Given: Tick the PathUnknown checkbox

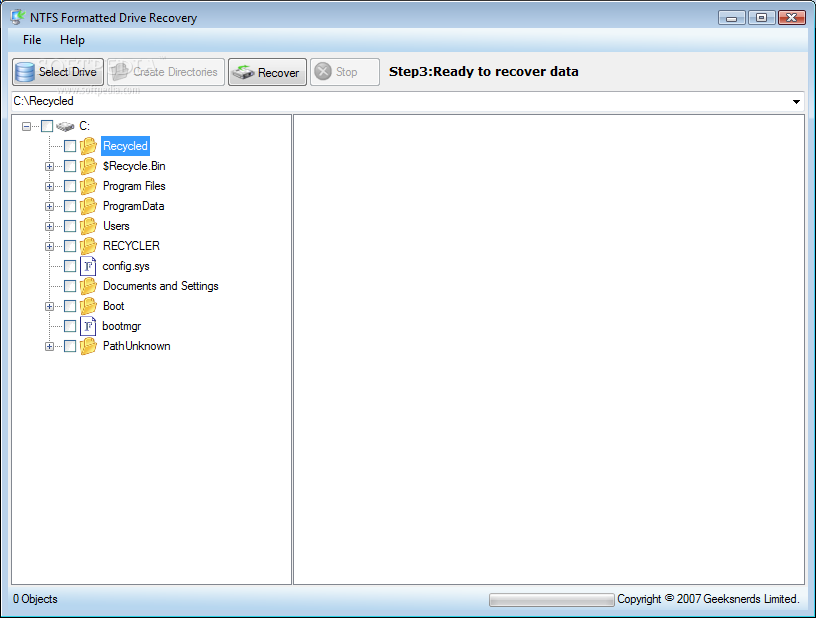Looking at the screenshot, I should coord(70,346).
